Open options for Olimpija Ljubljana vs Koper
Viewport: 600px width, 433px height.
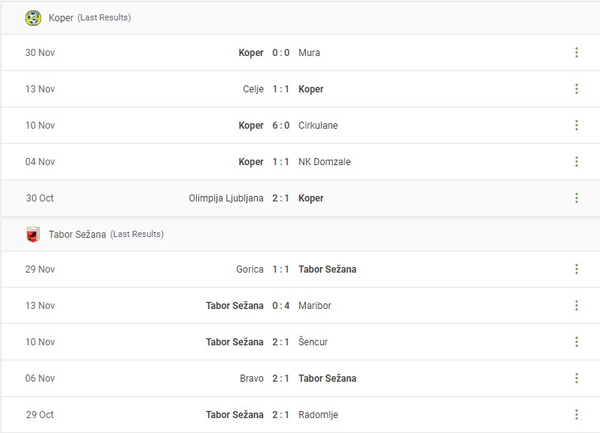[x=576, y=198]
